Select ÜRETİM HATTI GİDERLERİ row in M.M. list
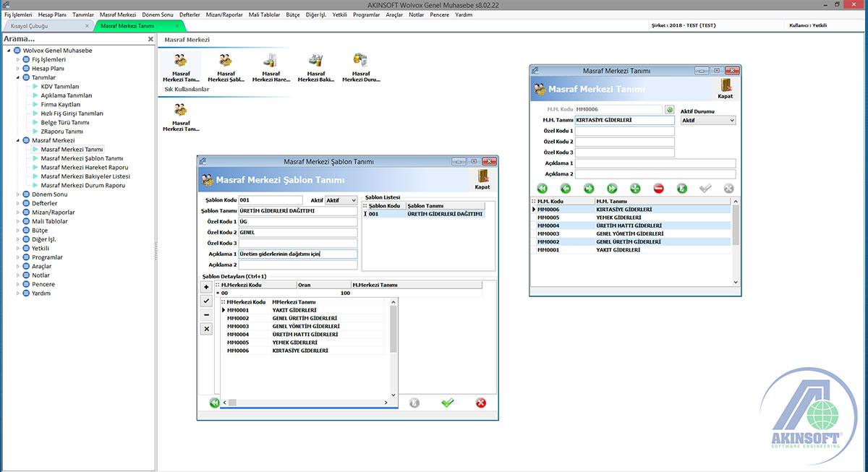 (x=629, y=226)
